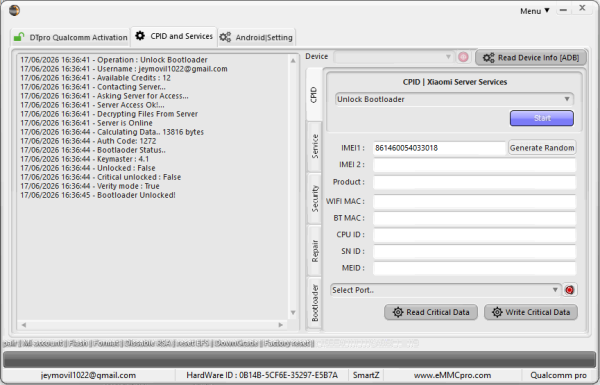The image size is (600, 385).
Task: Click Read Critical Data button
Action: [x=431, y=312]
